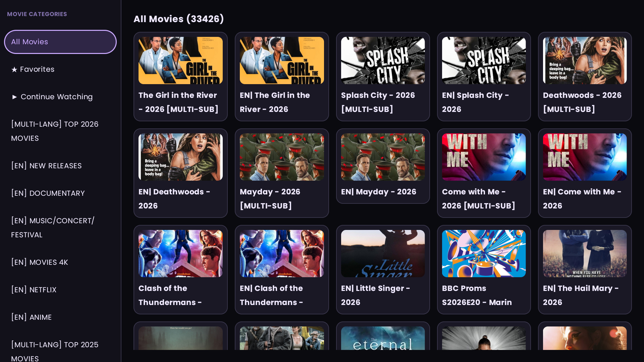
Task: Select the All Movies category
Action: tap(60, 42)
